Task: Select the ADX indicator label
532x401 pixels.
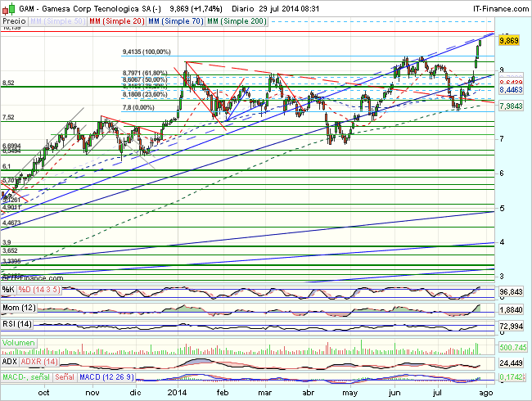Action: coord(10,362)
